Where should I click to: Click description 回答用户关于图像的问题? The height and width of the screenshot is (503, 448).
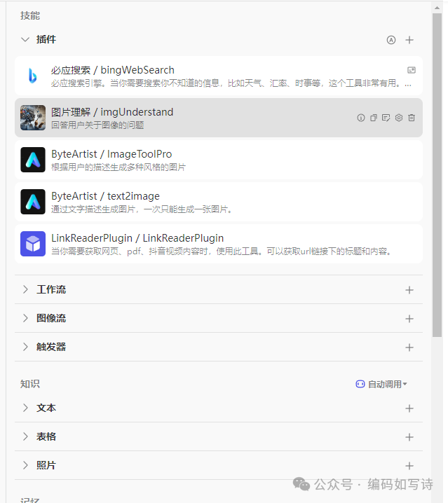(97, 125)
